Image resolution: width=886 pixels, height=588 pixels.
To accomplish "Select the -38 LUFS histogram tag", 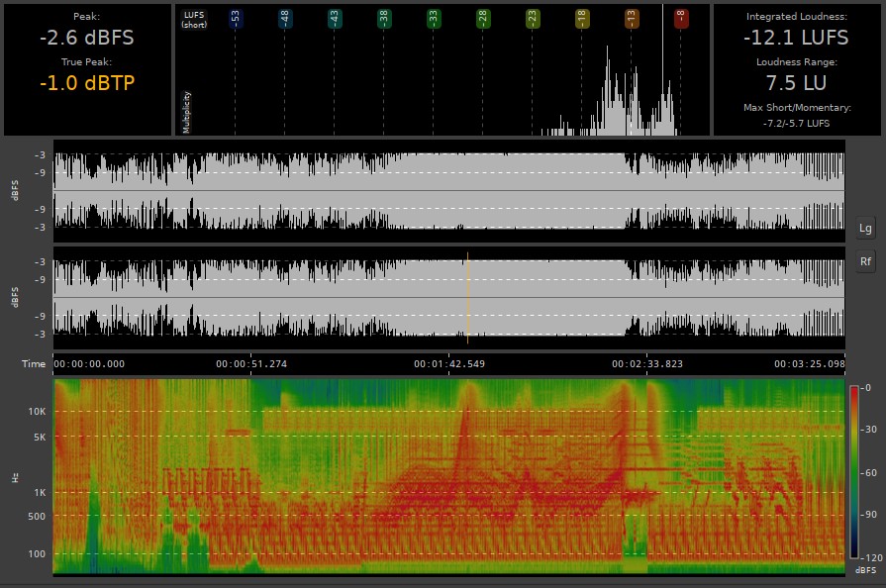I will pos(384,18).
